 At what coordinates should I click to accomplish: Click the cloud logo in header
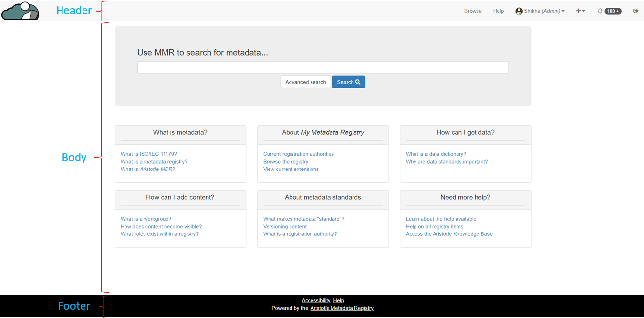(x=20, y=11)
